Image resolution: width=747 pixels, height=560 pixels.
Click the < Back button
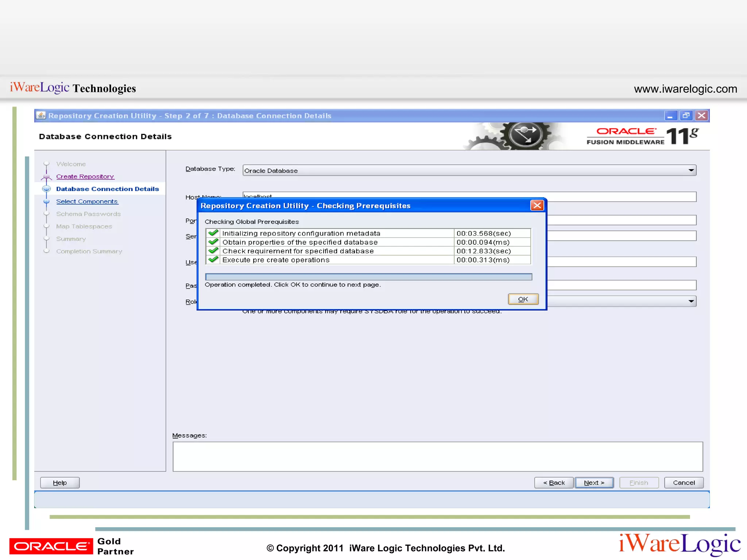pyautogui.click(x=554, y=483)
